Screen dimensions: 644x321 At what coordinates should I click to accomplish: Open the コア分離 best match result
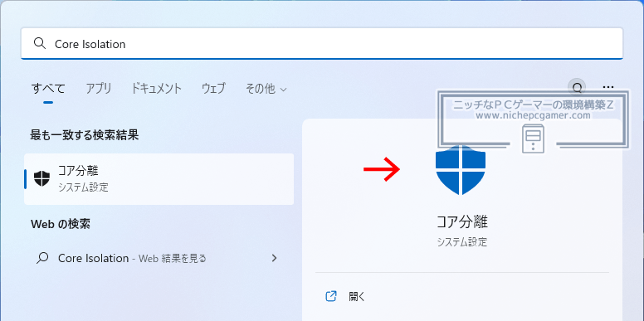159,179
